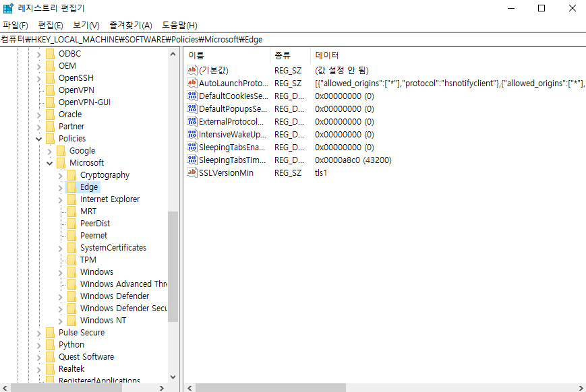Click the Microsoft folder icon
Viewport: 586px width, 392px height.
point(61,163)
